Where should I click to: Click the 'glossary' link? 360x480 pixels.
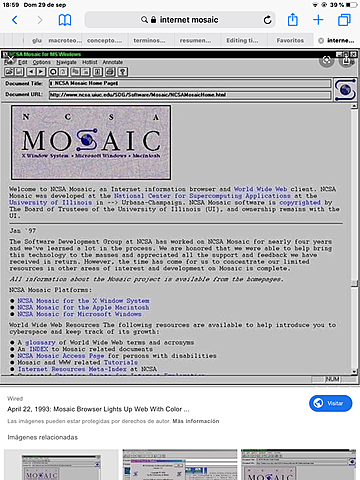[x=40, y=342]
